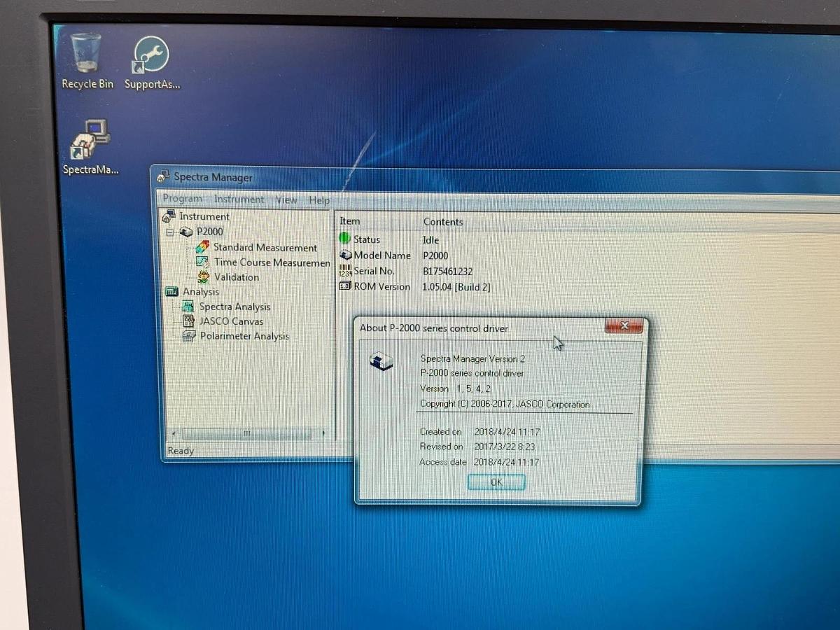
Task: Click the Polarimeter Analysis icon
Action: (x=188, y=336)
